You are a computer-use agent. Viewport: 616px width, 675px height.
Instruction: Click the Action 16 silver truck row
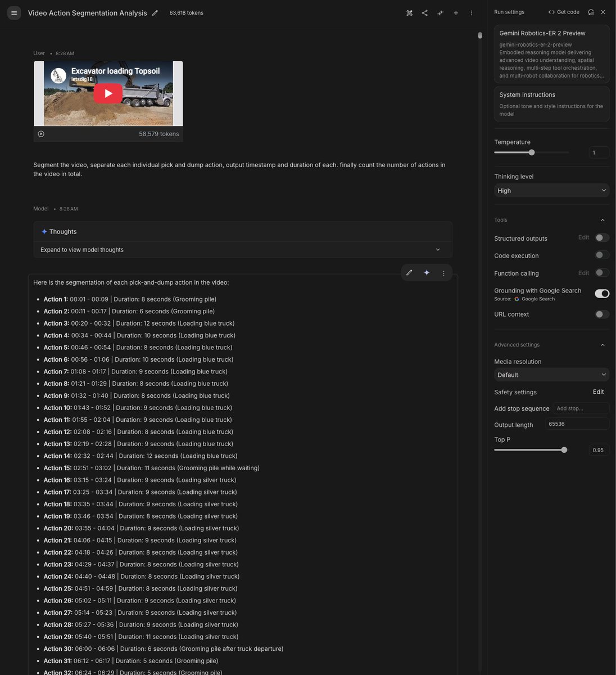140,480
